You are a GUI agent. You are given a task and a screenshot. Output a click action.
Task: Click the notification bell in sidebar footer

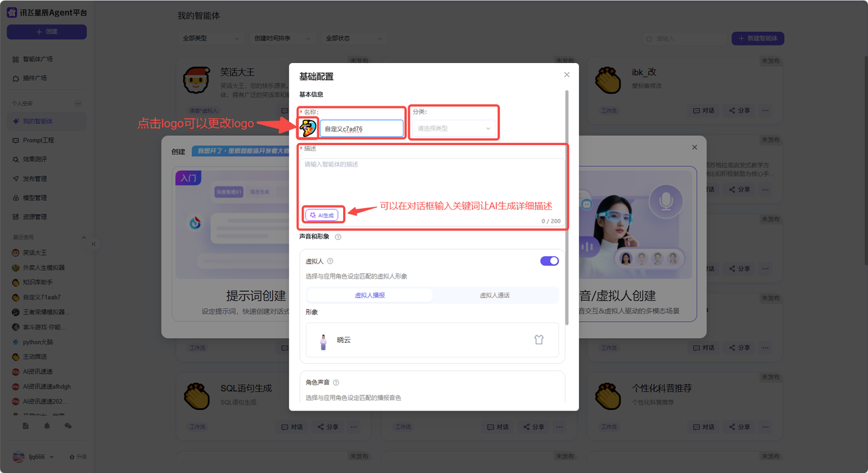(47, 426)
